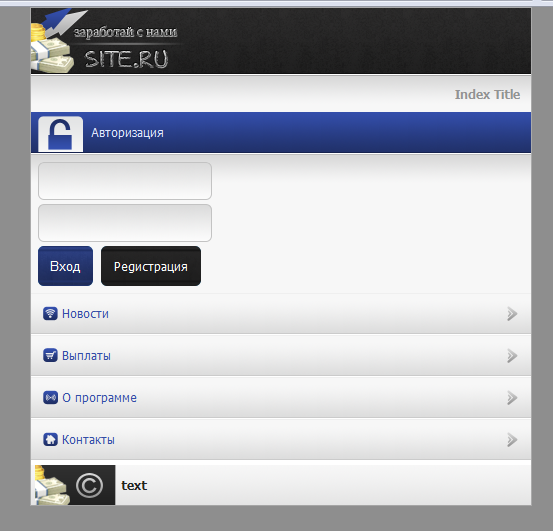Click the blue Вход button
Image resolution: width=553 pixels, height=531 pixels.
point(65,266)
